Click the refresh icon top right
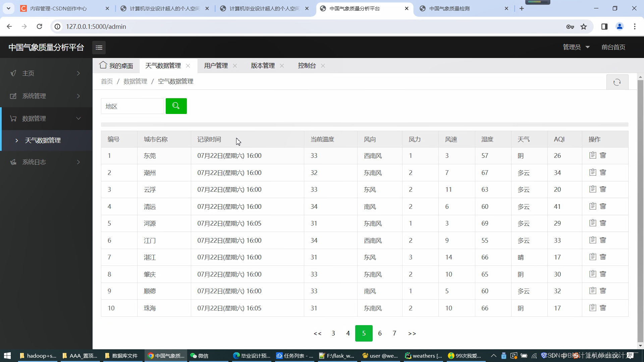Screen dimensions: 644x362 617,82
